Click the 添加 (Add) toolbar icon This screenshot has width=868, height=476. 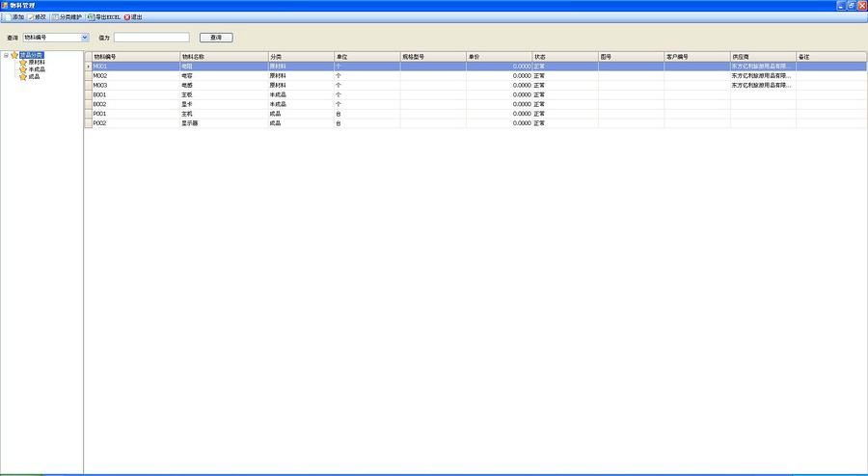pos(9,17)
